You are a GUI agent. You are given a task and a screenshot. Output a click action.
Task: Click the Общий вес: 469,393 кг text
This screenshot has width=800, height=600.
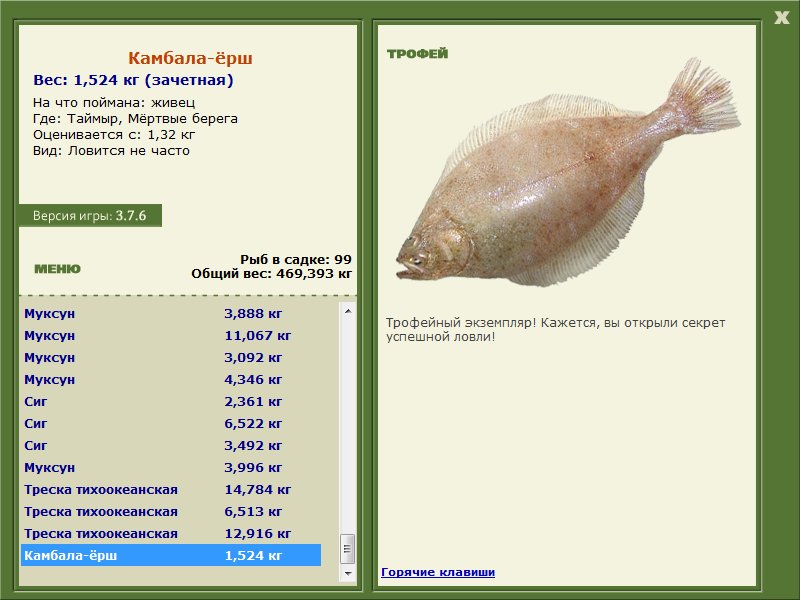pos(271,273)
